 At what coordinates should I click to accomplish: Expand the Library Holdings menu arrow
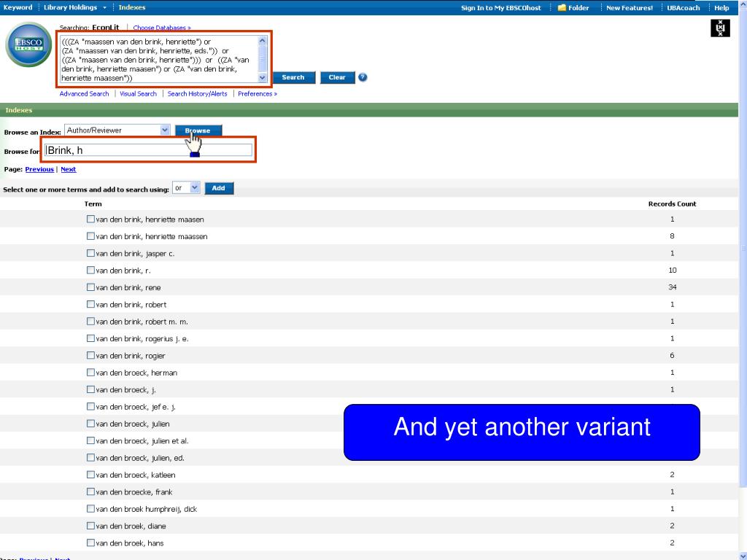[105, 7]
